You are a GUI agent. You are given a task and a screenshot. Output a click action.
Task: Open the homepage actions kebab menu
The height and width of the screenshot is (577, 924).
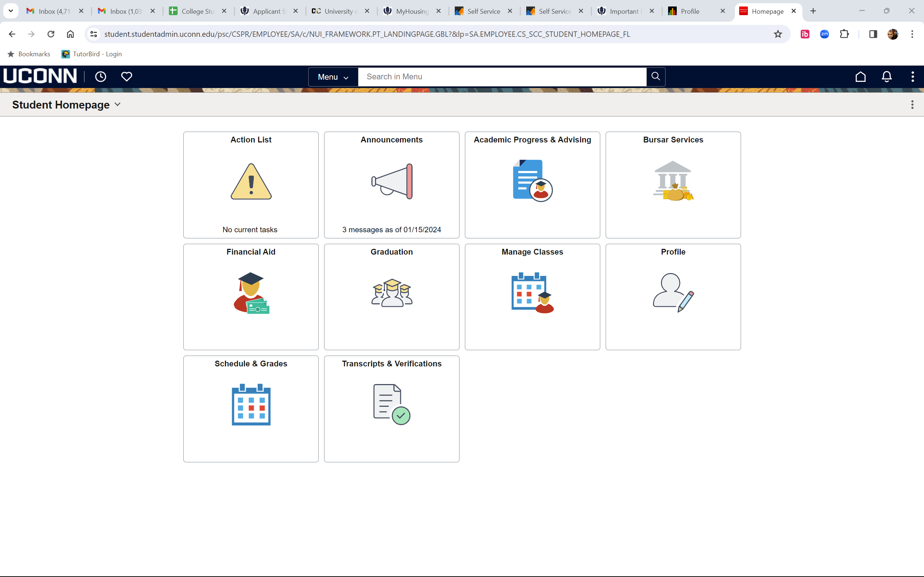click(912, 105)
